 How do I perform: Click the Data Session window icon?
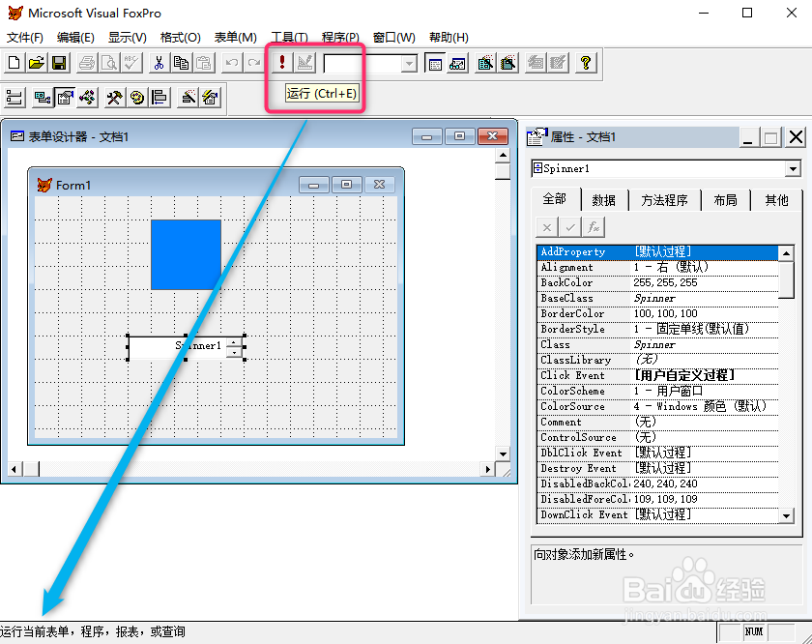click(x=458, y=63)
